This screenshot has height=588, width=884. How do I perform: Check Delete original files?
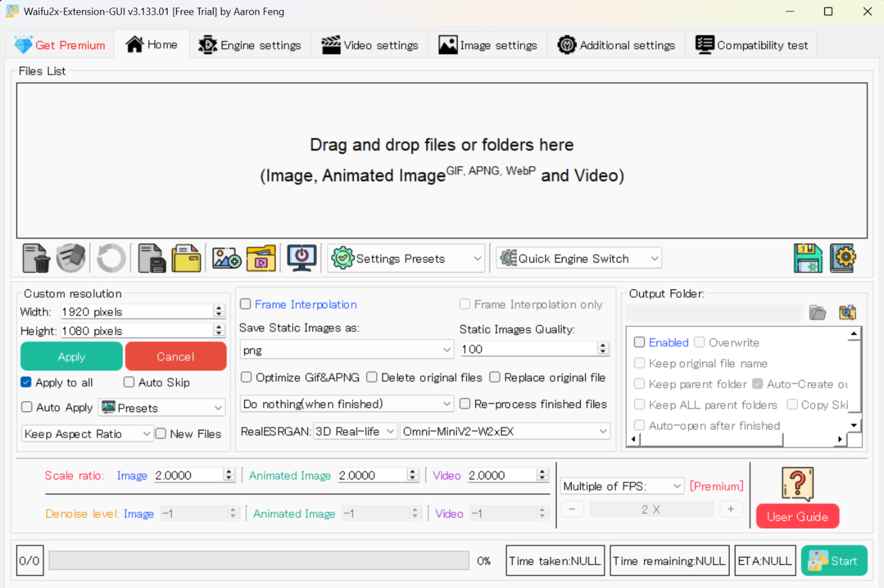coord(372,377)
